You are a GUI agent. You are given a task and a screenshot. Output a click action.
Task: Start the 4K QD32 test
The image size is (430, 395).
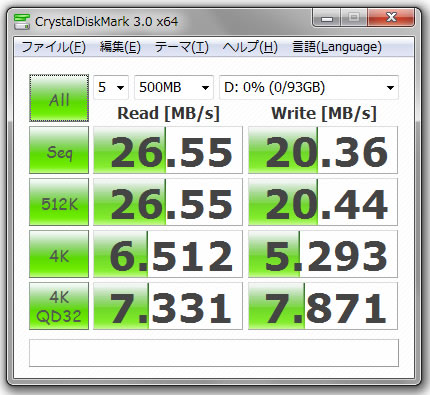click(x=59, y=306)
